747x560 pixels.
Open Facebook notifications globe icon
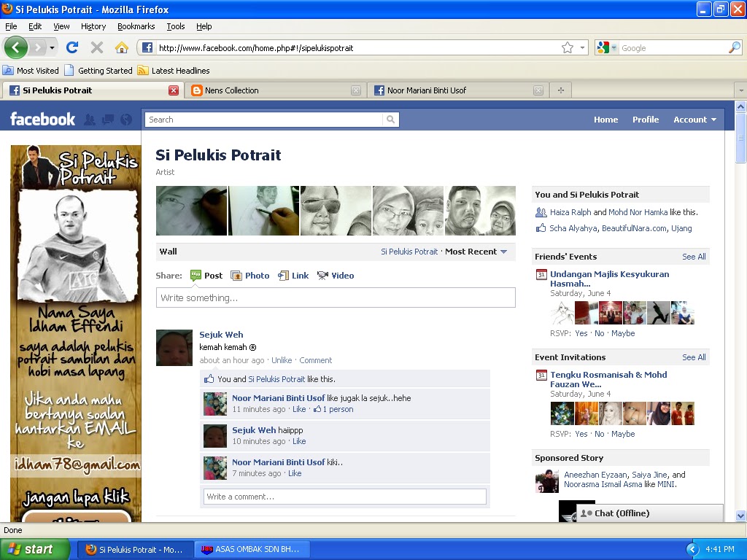[x=125, y=120]
